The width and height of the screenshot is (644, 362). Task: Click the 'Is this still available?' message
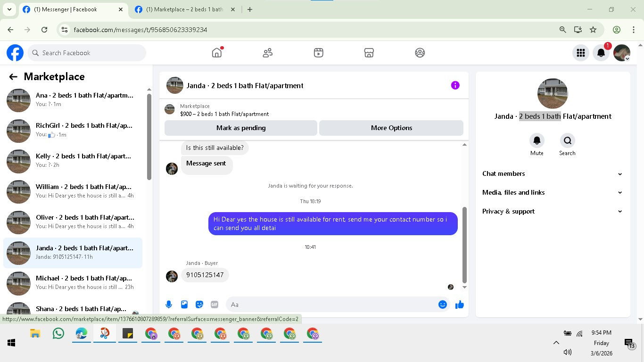pyautogui.click(x=215, y=148)
